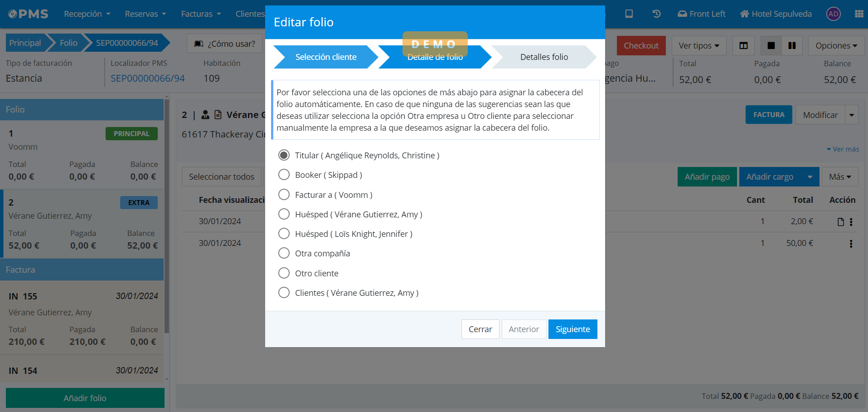Click the Cerrar button
The image size is (868, 412).
click(480, 329)
